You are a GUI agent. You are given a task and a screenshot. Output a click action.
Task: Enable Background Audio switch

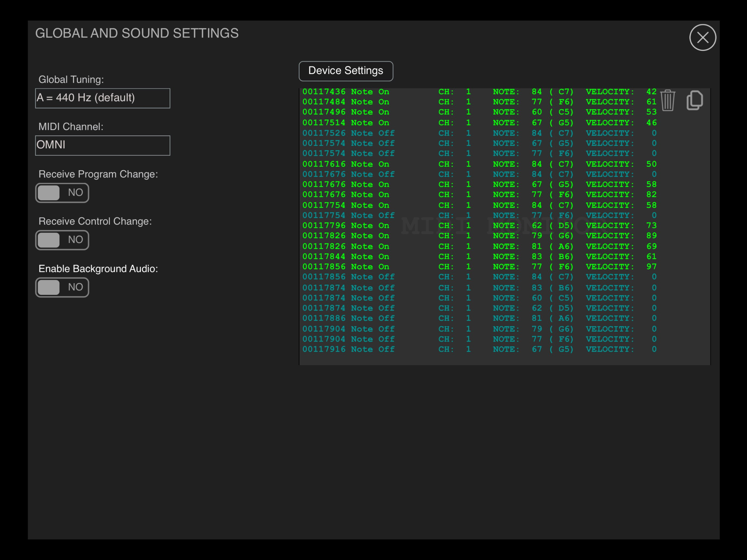tap(62, 287)
